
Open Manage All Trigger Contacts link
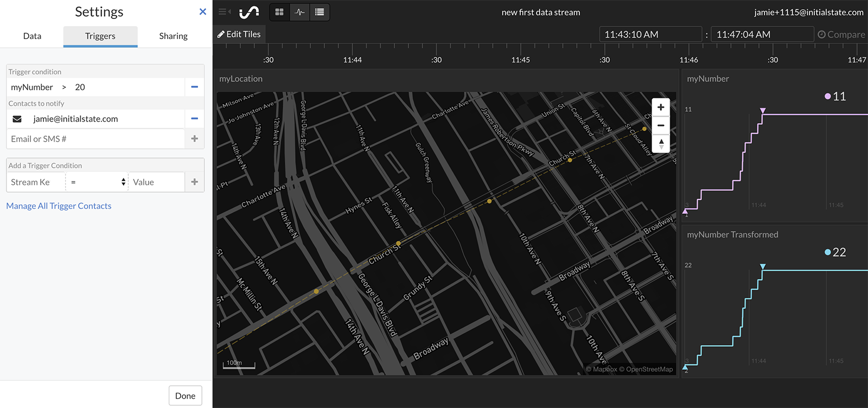[59, 206]
